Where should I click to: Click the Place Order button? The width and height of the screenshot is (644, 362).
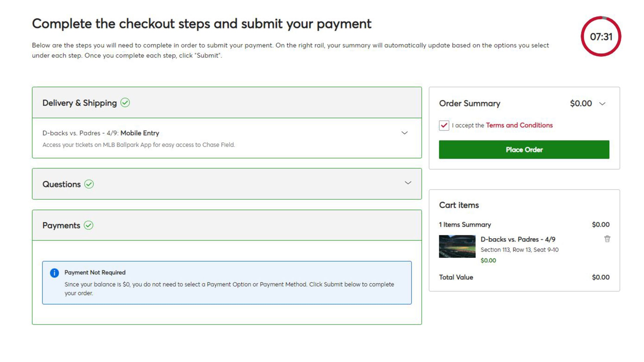[524, 150]
